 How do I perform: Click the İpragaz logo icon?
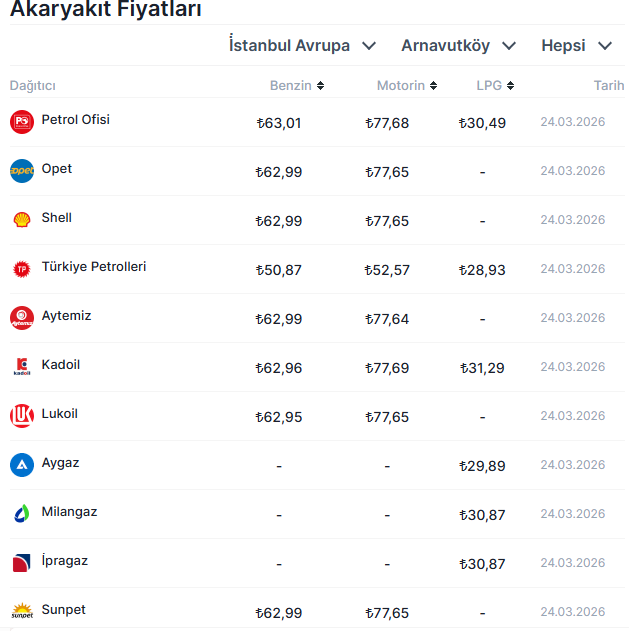pos(22,562)
